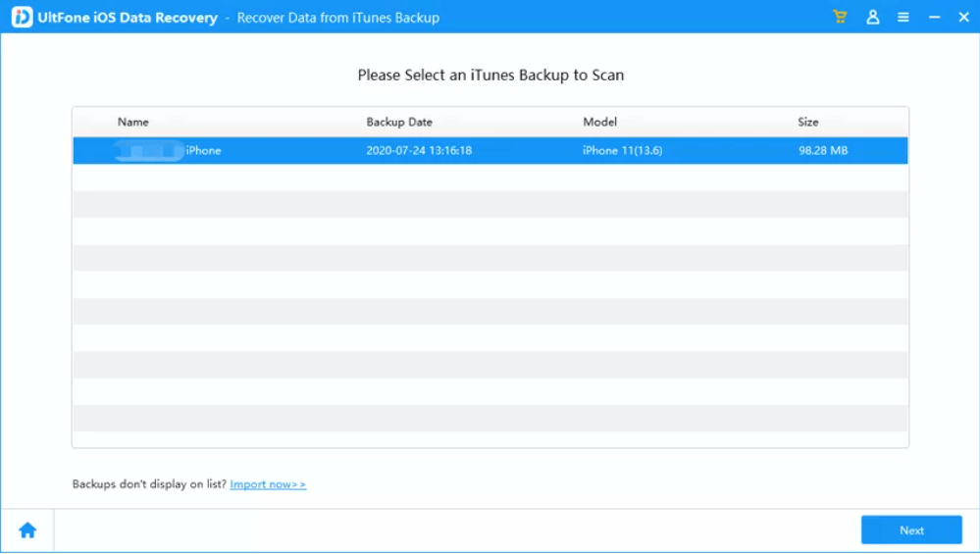Minimize the UltFone window
The height and width of the screenshot is (554, 980).
click(934, 18)
